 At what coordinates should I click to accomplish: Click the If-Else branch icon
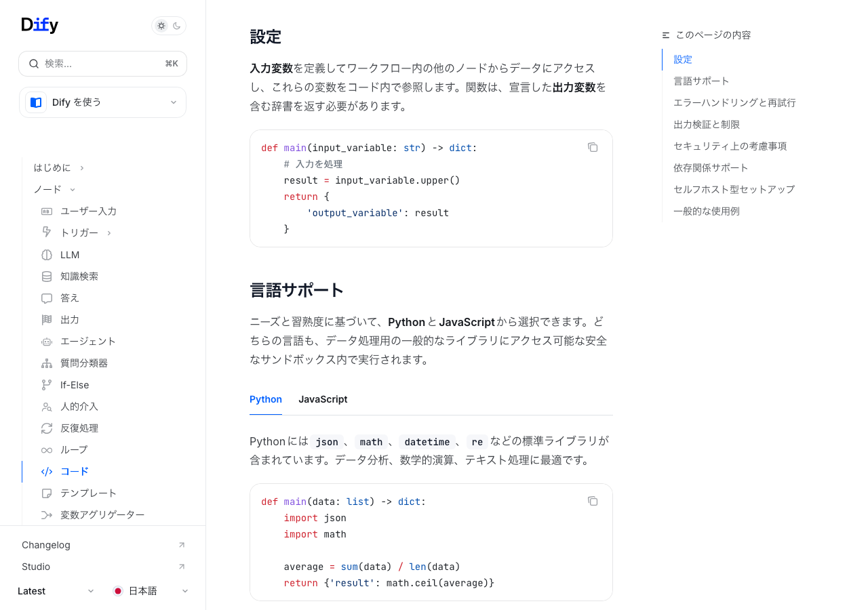(47, 385)
